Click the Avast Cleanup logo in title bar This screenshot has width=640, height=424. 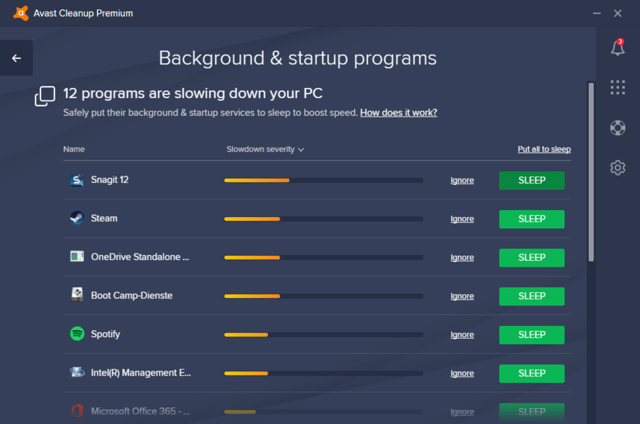13,13
